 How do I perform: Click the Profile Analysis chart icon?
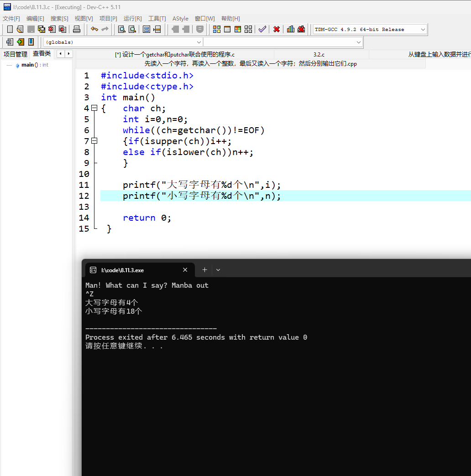pos(291,29)
